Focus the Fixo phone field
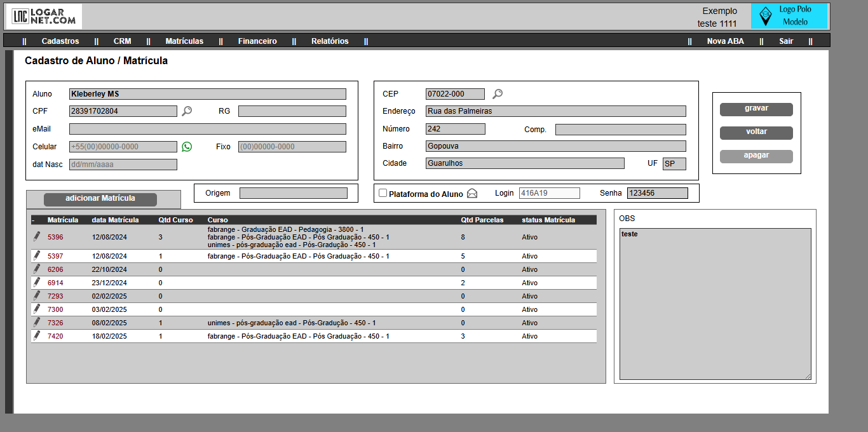868x432 pixels. tap(292, 147)
